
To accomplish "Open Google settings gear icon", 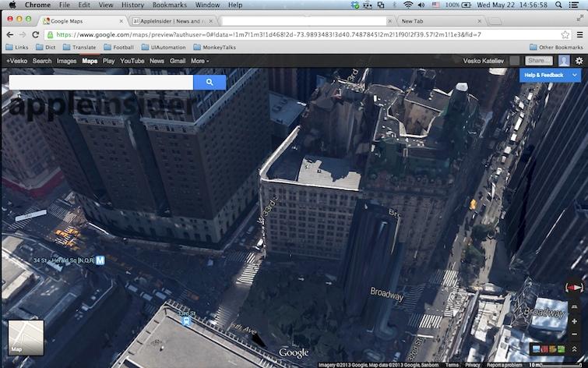I will [579, 61].
